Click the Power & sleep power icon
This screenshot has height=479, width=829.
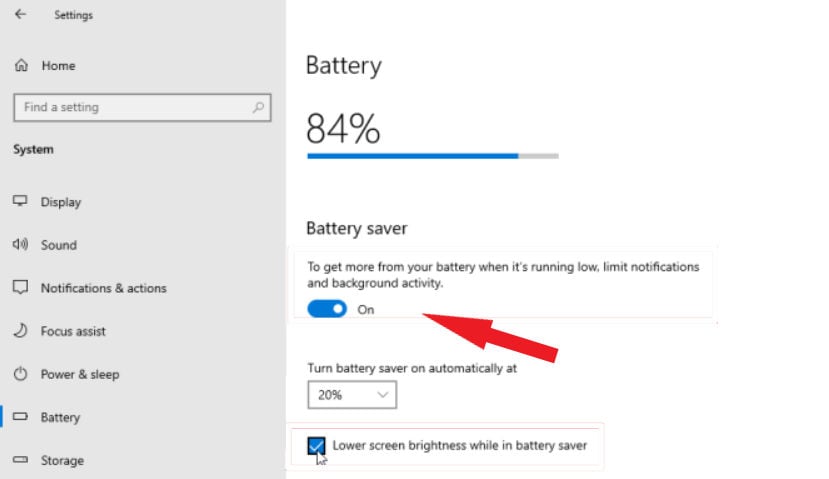coord(20,374)
